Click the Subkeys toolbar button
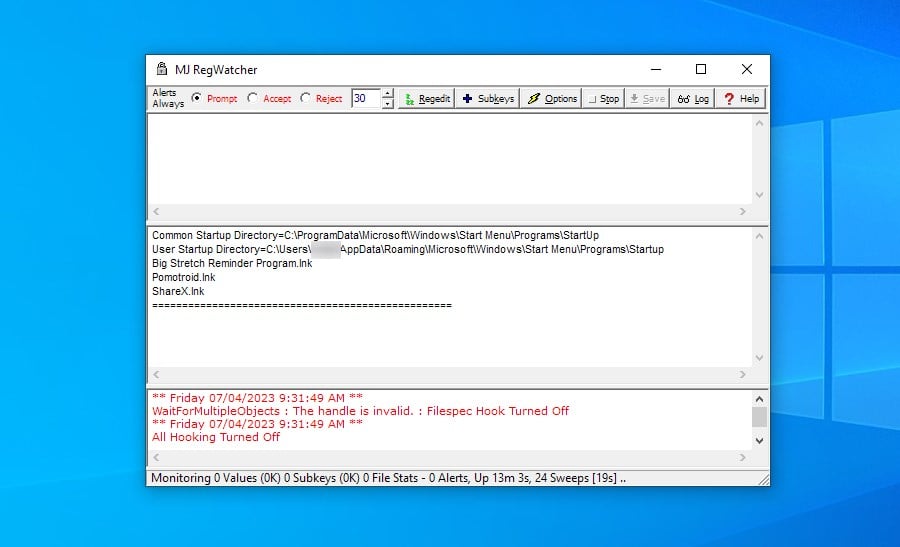Viewport: 900px width, 547px height. click(488, 99)
